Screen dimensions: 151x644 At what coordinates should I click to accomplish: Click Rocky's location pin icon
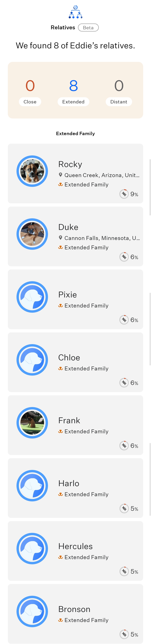pyautogui.click(x=60, y=175)
